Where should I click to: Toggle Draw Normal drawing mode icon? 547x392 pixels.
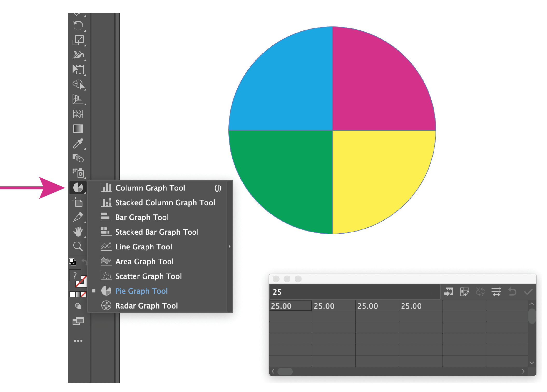(78, 306)
